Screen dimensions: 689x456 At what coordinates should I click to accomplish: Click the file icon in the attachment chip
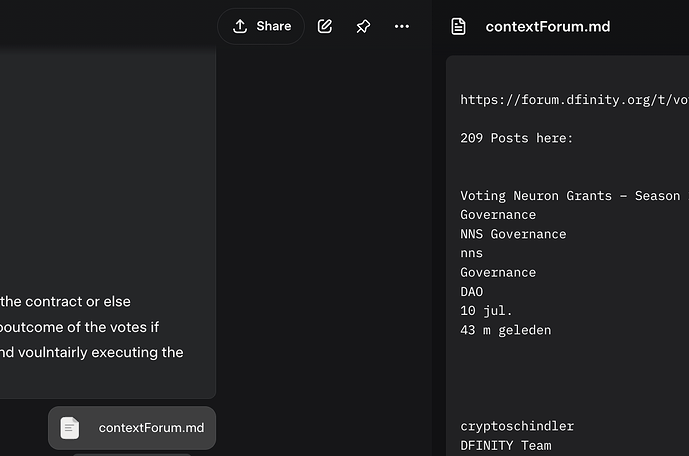click(x=70, y=428)
